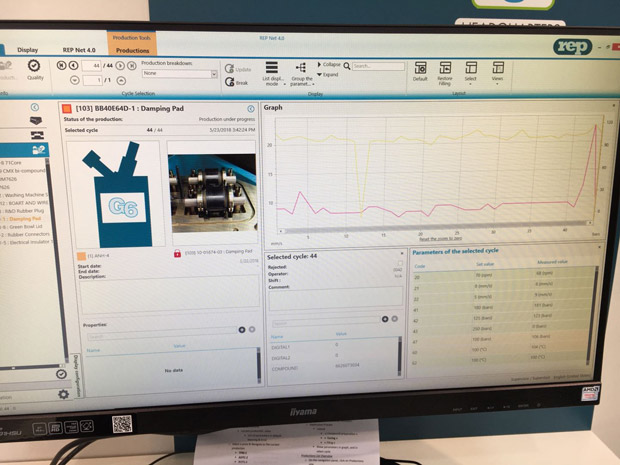Select the R&D Rubber Plug list item
The height and width of the screenshot is (465, 620).
pos(23,211)
